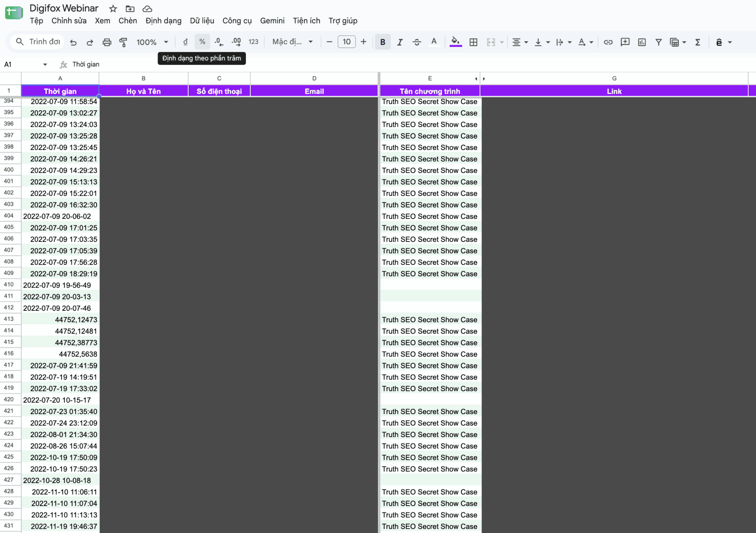Image resolution: width=756 pixels, height=533 pixels.
Task: Select the Thời gian header cell
Action: point(60,91)
